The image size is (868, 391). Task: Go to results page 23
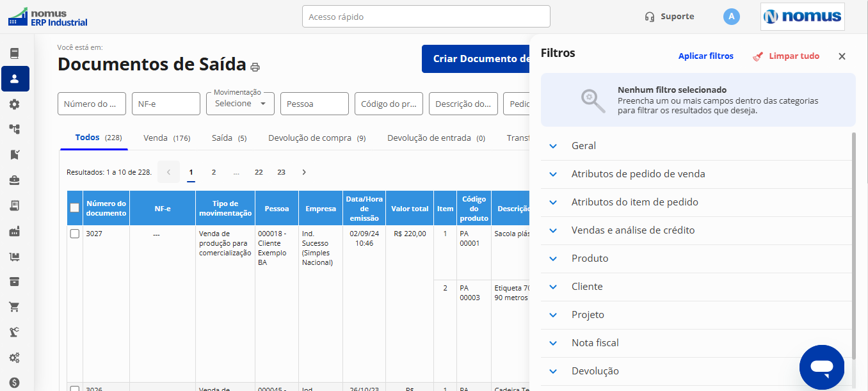click(281, 172)
